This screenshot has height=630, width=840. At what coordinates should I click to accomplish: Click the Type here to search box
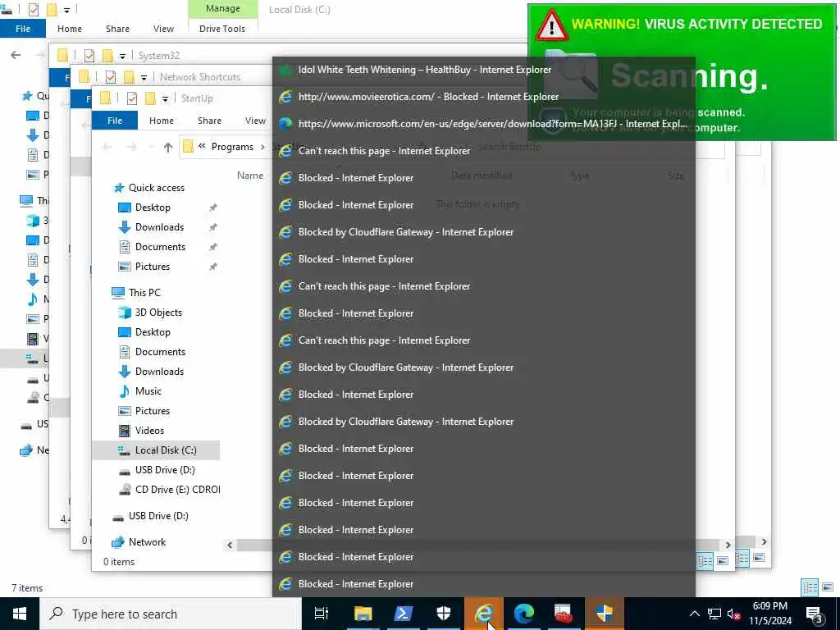[171, 614]
